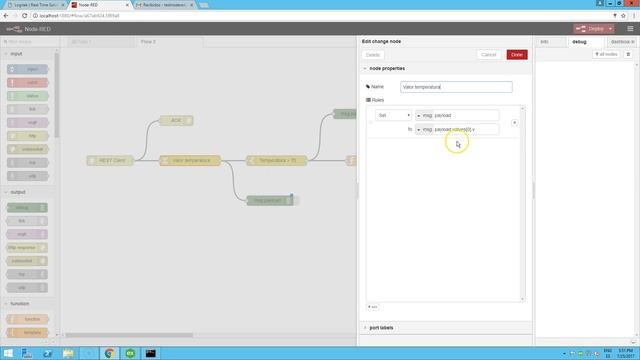The height and width of the screenshot is (360, 640).
Task: Click the small add rule button below rules list
Action: point(373,307)
